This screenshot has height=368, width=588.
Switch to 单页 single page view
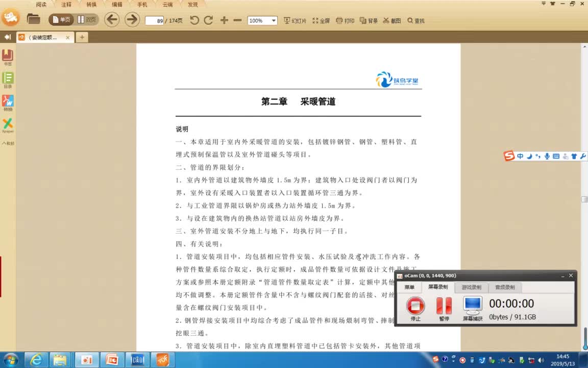(x=61, y=19)
